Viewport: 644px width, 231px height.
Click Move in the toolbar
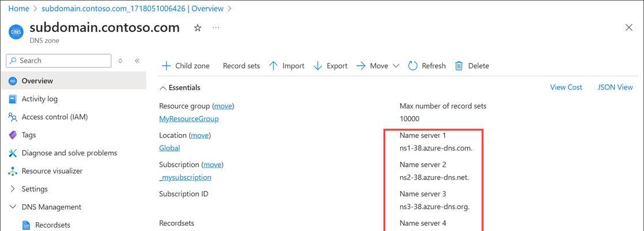coord(372,66)
